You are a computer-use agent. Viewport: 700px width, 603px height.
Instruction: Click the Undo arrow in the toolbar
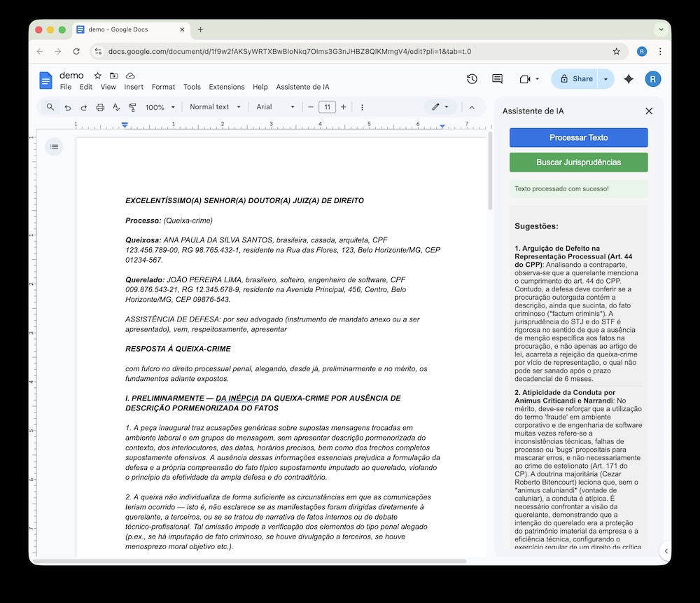click(68, 107)
